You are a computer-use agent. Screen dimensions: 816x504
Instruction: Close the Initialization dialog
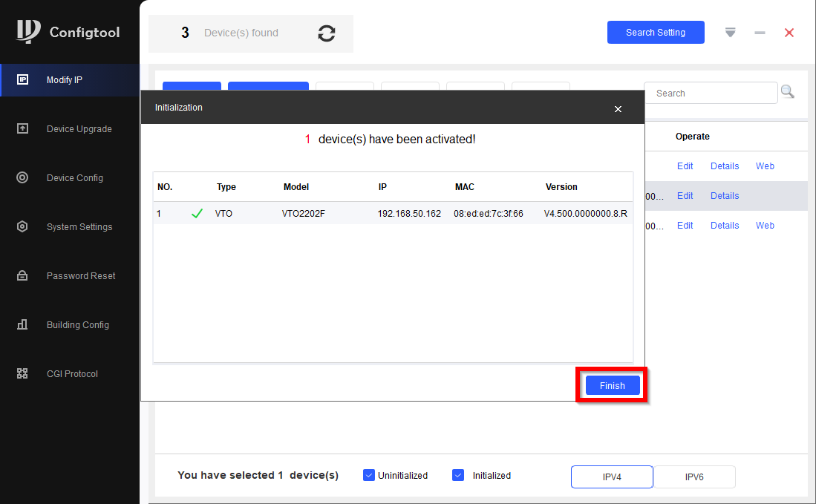(x=618, y=109)
